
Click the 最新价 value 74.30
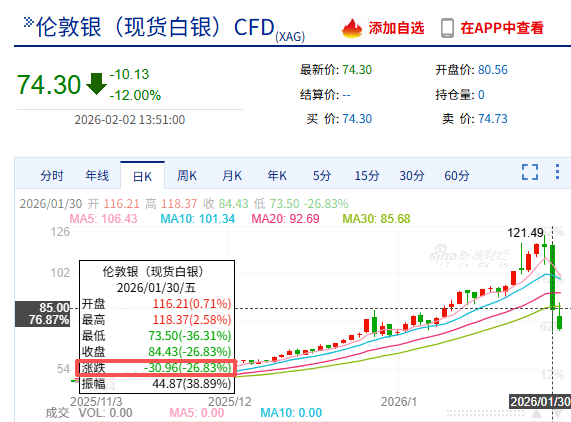coord(357,70)
